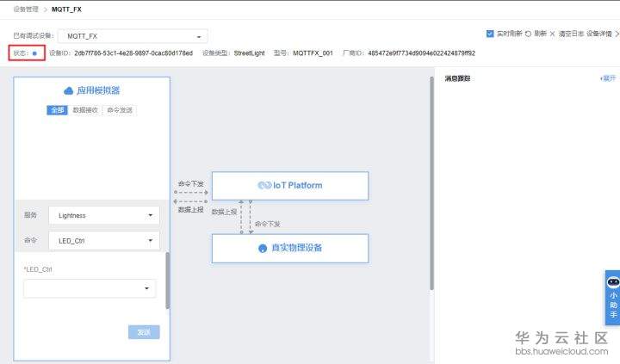Click the model value MQTTFX_001
The width and height of the screenshot is (620, 364).
tap(313, 53)
